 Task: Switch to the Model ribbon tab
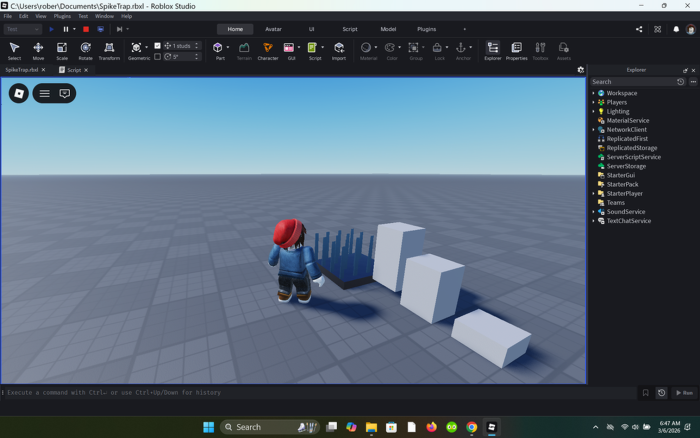coord(388,29)
